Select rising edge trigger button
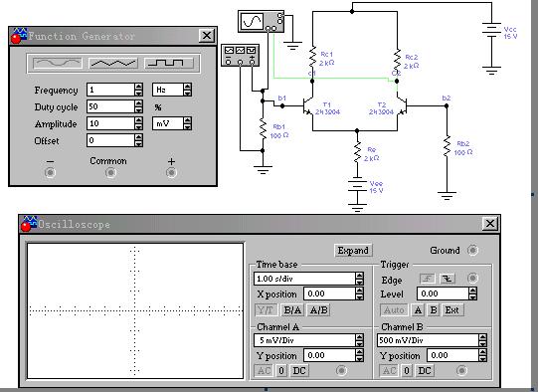Screen dimensions: 538x392 (x=428, y=279)
